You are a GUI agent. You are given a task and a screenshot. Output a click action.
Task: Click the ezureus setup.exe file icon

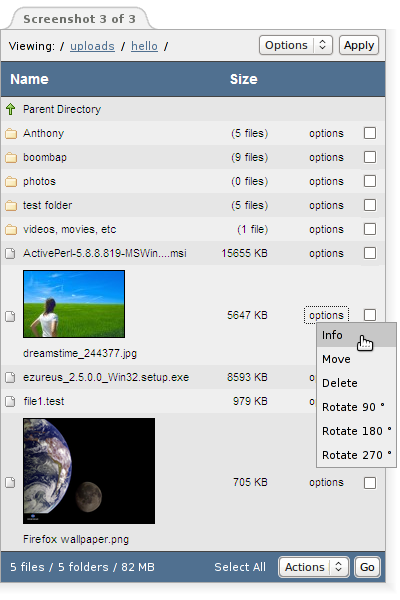point(10,378)
